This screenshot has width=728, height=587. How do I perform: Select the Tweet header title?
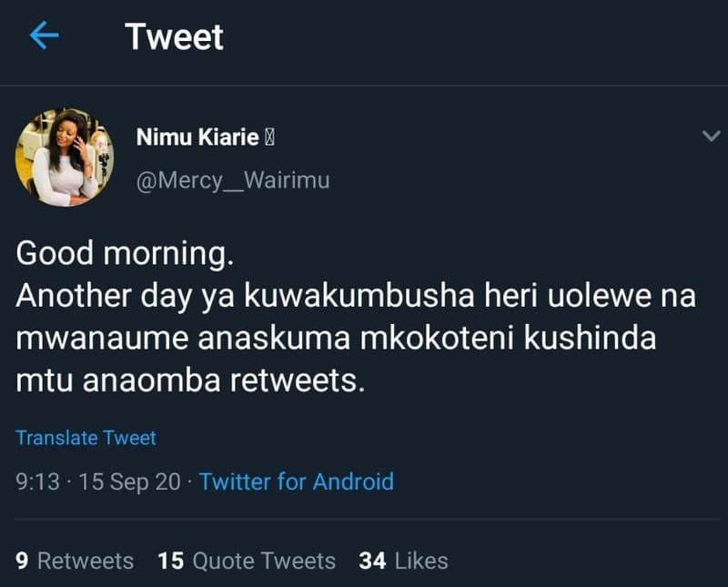pyautogui.click(x=174, y=37)
